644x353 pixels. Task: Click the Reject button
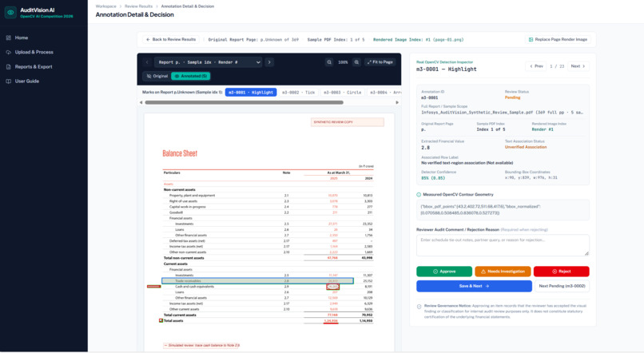562,272
